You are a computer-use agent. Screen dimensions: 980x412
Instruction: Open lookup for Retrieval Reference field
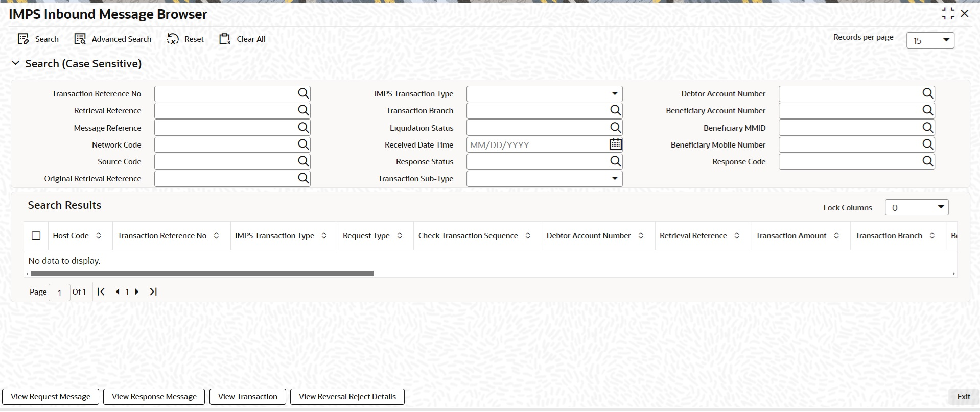click(x=304, y=110)
